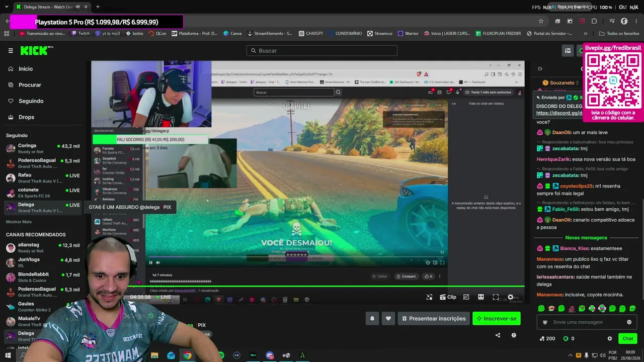The width and height of the screenshot is (644, 362).
Task: Send message with green Chat button
Action: click(627, 338)
